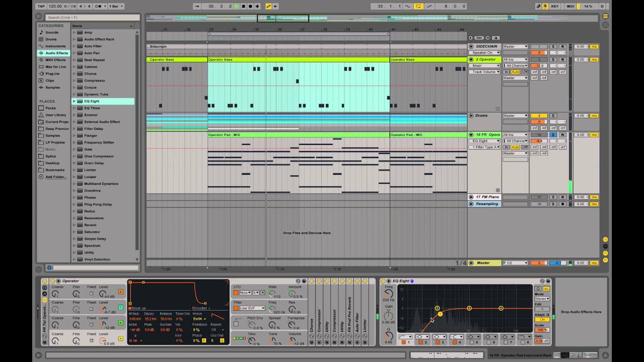Solo the SIDECHAIN track
The height and width of the screenshot is (362, 644).
[553, 46]
